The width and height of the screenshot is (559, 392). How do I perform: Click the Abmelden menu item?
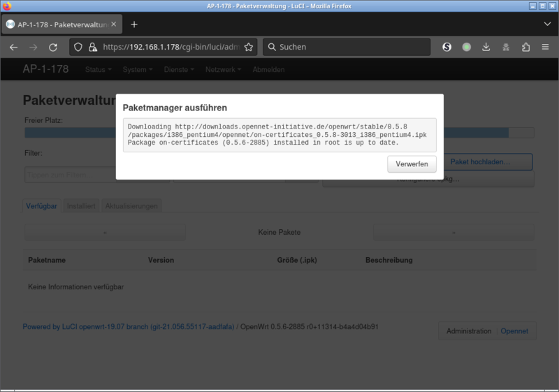[268, 69]
